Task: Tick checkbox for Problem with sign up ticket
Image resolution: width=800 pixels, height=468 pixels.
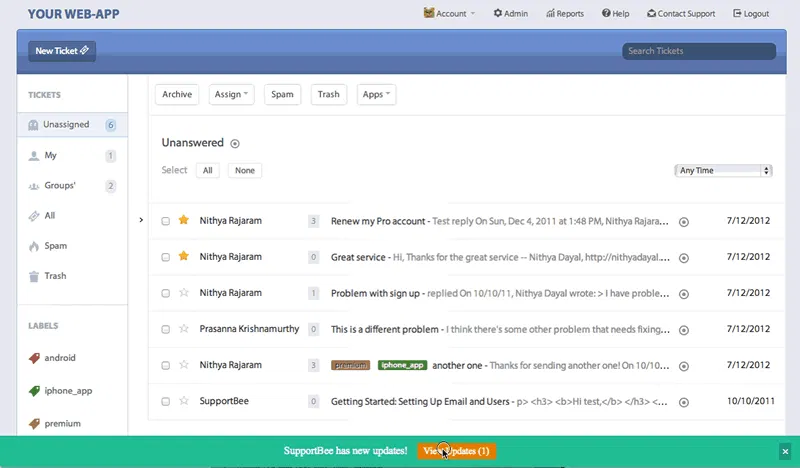Action: [165, 293]
